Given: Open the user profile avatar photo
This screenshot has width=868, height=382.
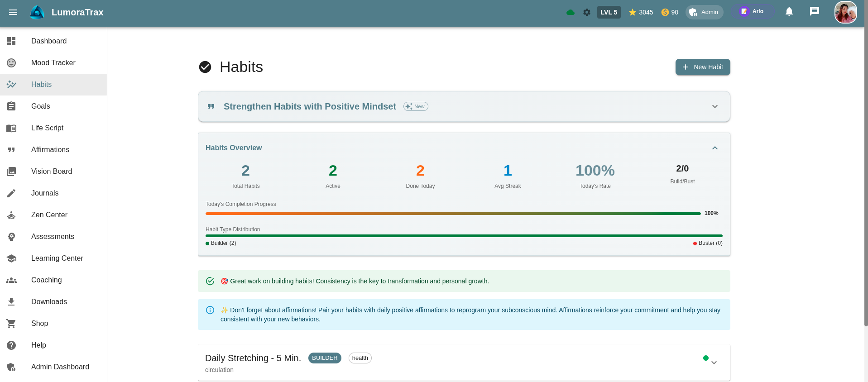Looking at the screenshot, I should tap(845, 12).
